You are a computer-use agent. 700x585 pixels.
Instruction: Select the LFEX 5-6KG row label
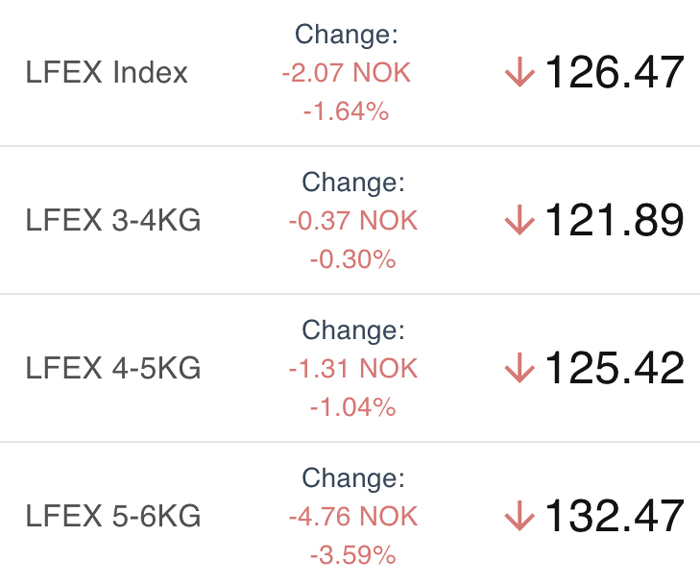tap(113, 516)
